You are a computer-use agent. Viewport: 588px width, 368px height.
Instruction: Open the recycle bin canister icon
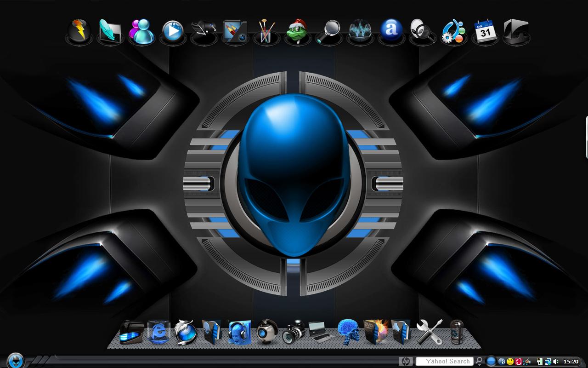(x=457, y=332)
